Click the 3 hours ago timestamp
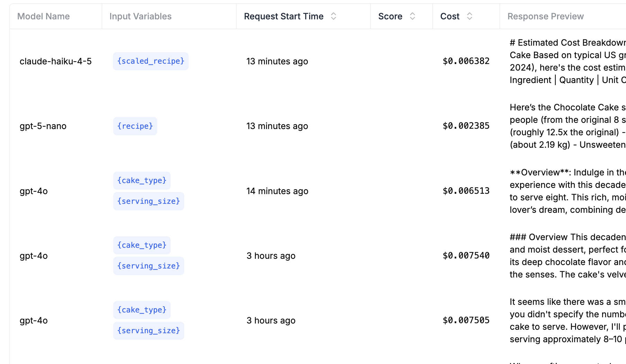 tap(271, 256)
